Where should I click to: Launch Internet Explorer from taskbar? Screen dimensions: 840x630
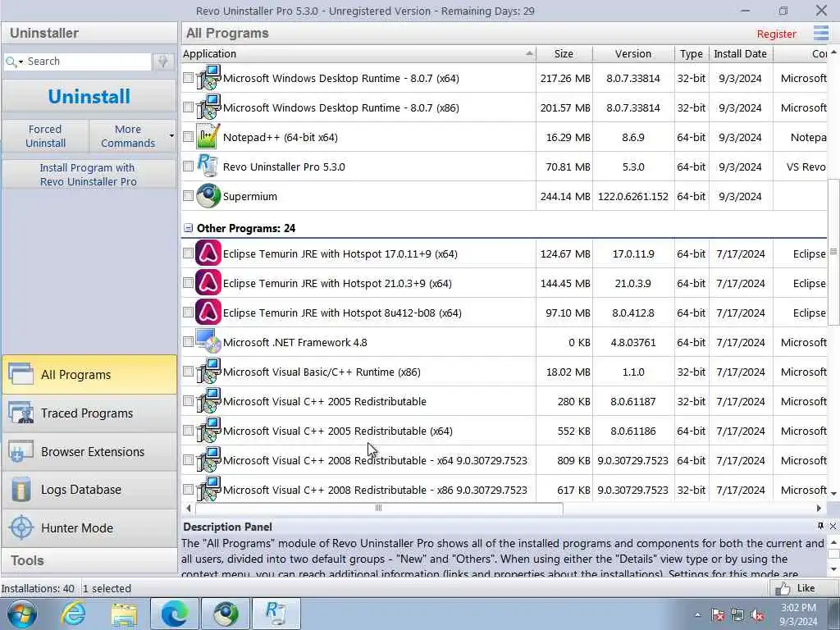[x=73, y=614]
